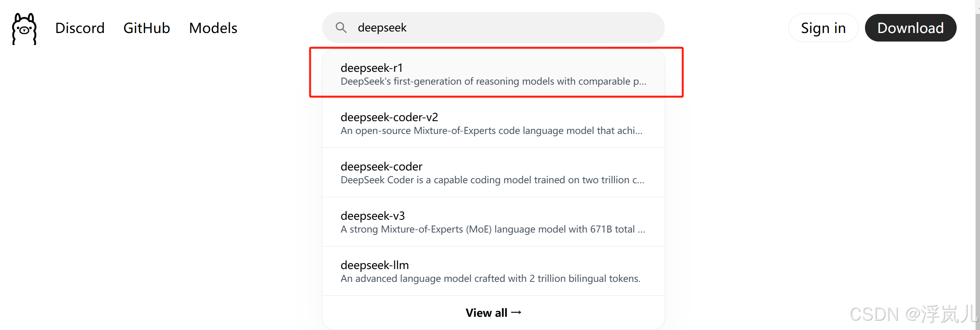Click the Ollama llama logo
980x330 pixels.
pos(24,28)
